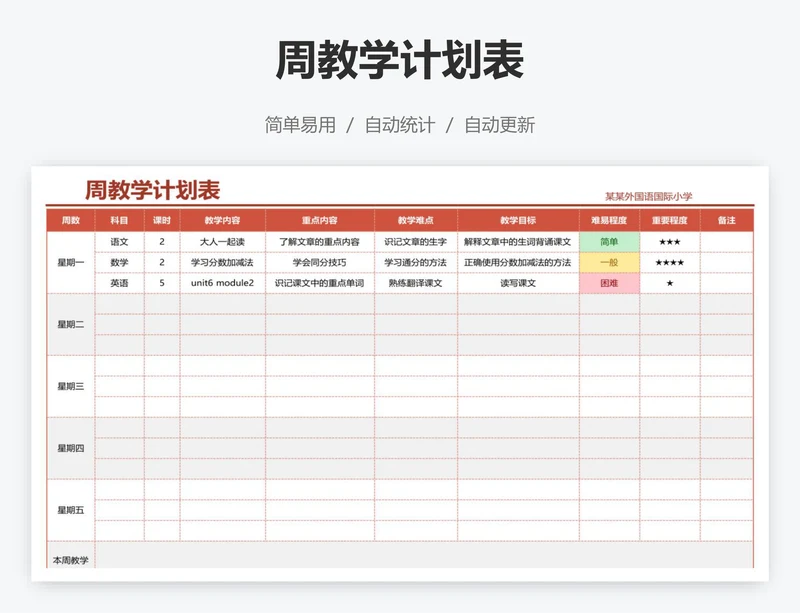Click the subtitle text 自动统计
This screenshot has width=800, height=613.
(x=399, y=125)
